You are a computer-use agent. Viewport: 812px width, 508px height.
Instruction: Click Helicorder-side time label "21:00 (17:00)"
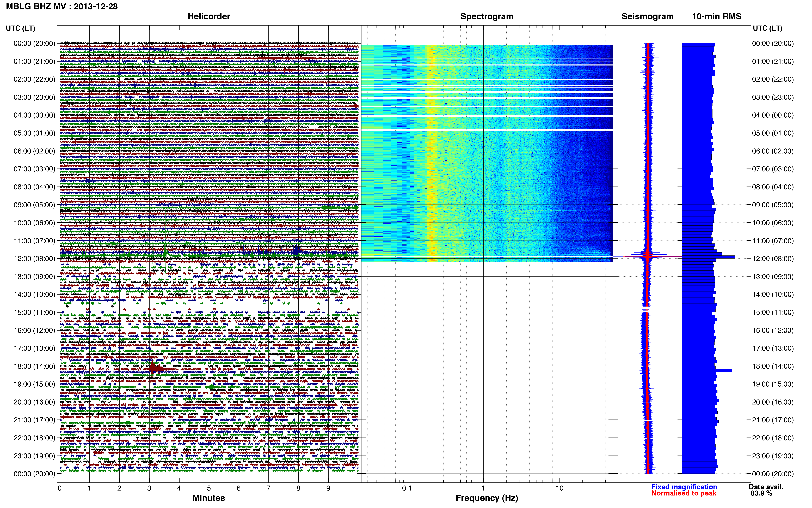(x=34, y=420)
